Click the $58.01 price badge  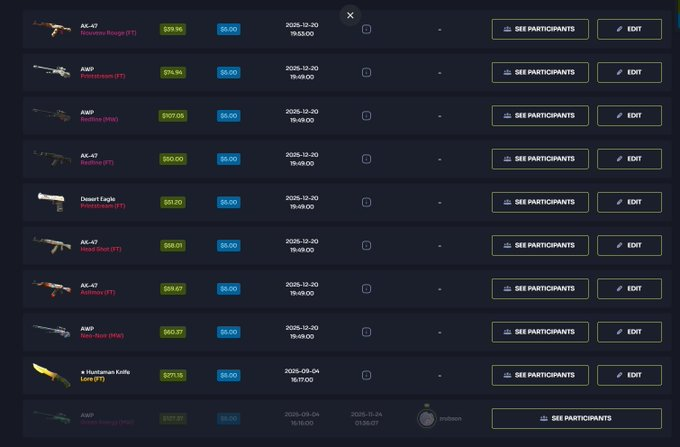coord(173,245)
